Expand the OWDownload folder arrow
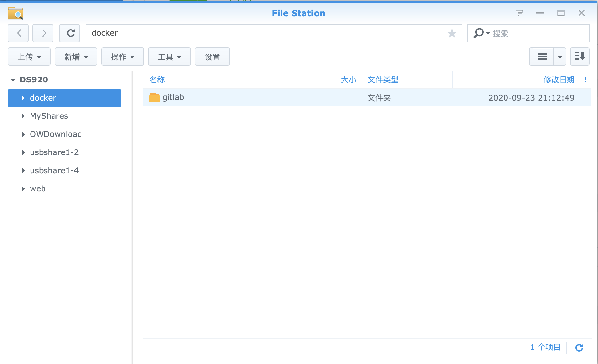The height and width of the screenshot is (364, 598). (23, 134)
